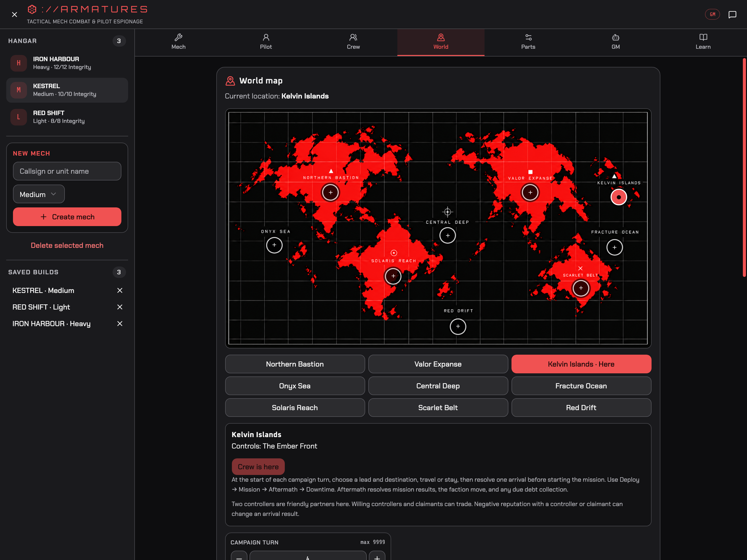Choose the Central Deep region button
747x560 pixels.
[438, 386]
